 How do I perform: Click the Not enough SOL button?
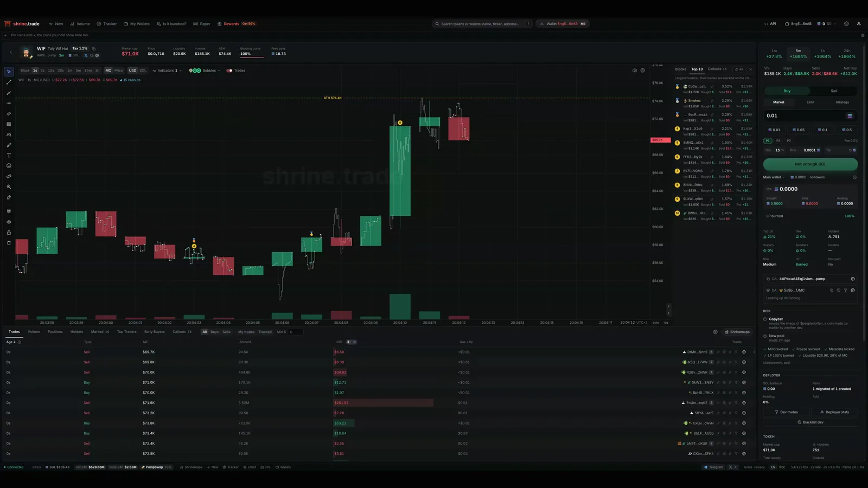tap(810, 164)
